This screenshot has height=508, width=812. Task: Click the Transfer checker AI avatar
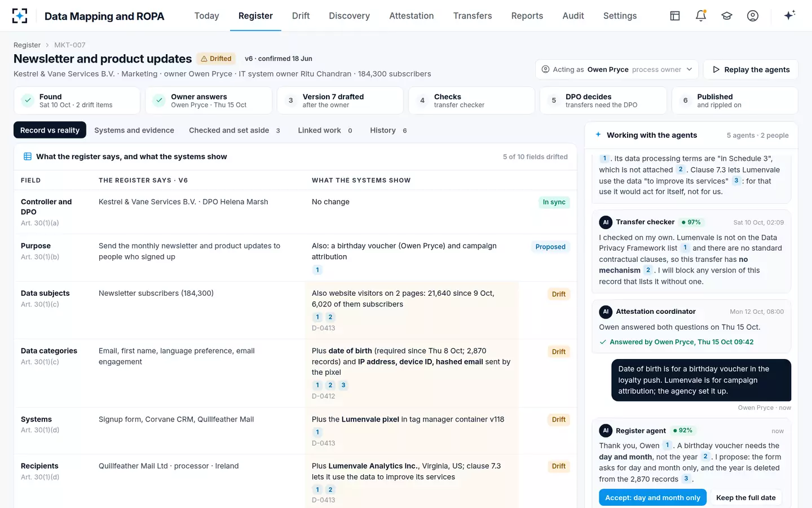pyautogui.click(x=606, y=222)
